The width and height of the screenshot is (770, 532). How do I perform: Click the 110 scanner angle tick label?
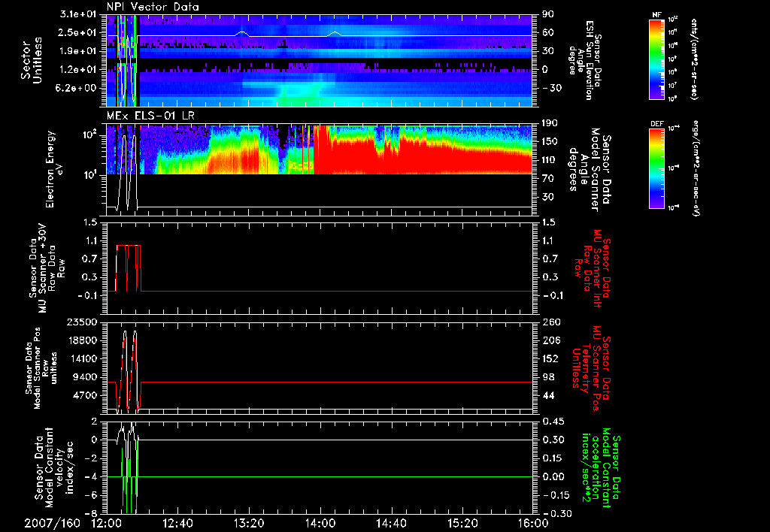pyautogui.click(x=550, y=160)
